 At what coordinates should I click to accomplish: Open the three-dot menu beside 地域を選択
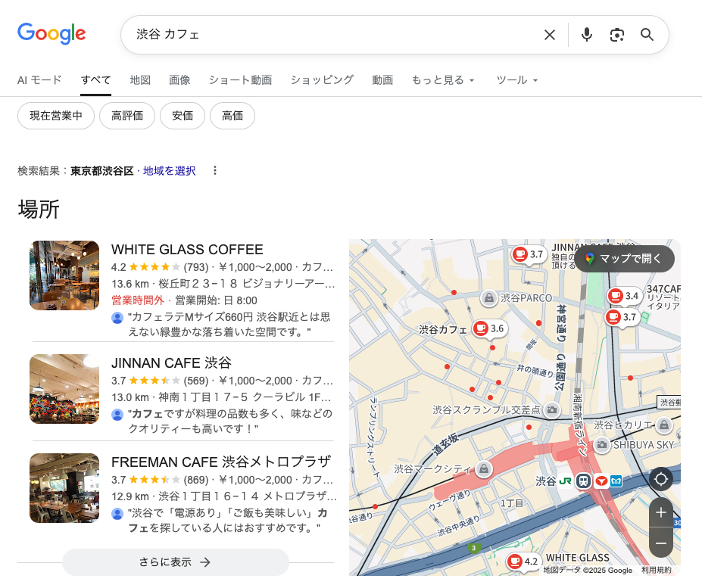click(x=215, y=171)
